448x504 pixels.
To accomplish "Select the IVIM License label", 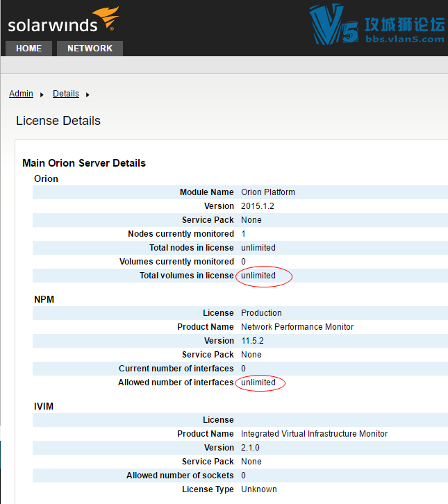I will pos(218,420).
